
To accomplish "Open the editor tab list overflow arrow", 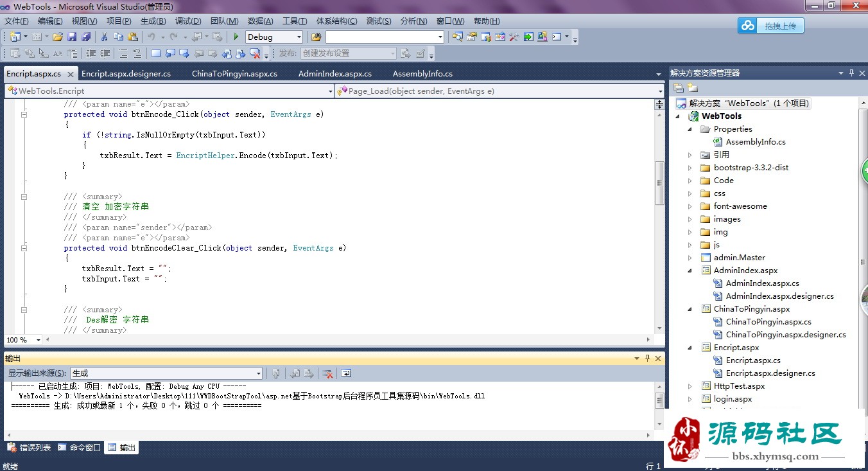I will click(657, 75).
